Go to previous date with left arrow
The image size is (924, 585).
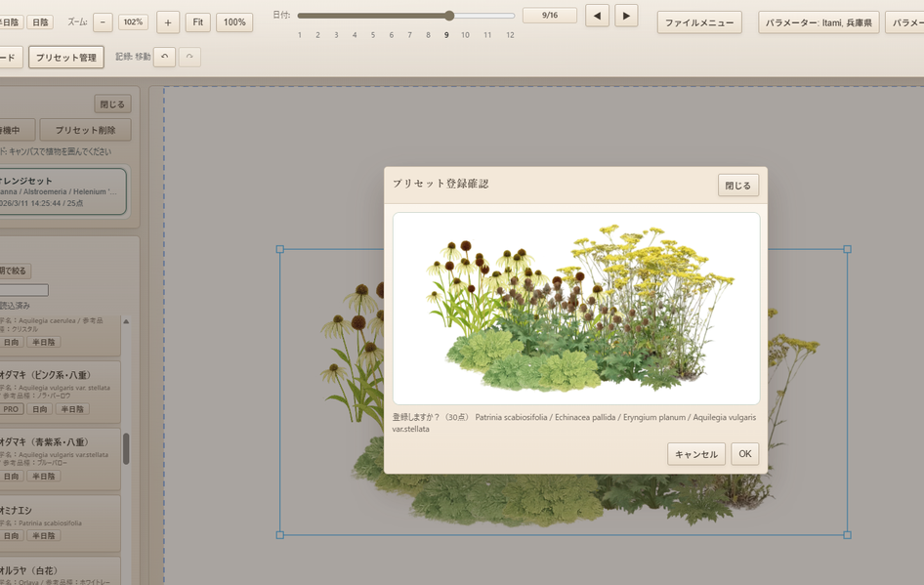point(597,16)
